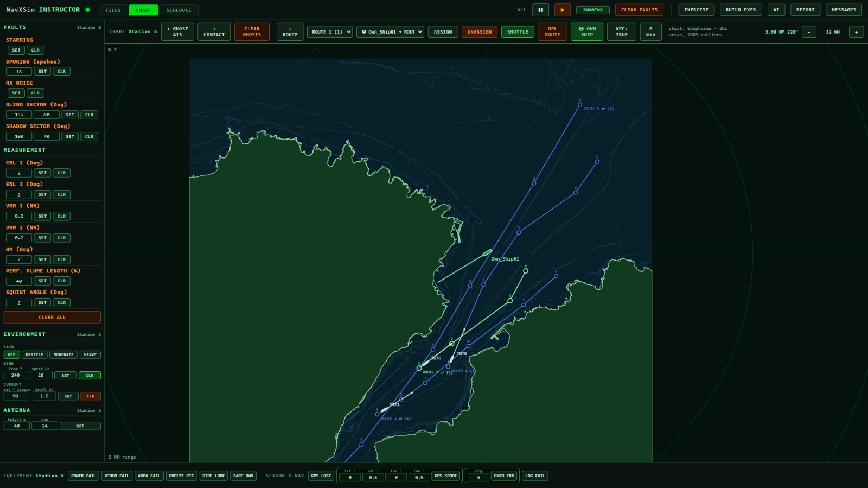
Task: Click the orange play icon button
Action: click(562, 10)
